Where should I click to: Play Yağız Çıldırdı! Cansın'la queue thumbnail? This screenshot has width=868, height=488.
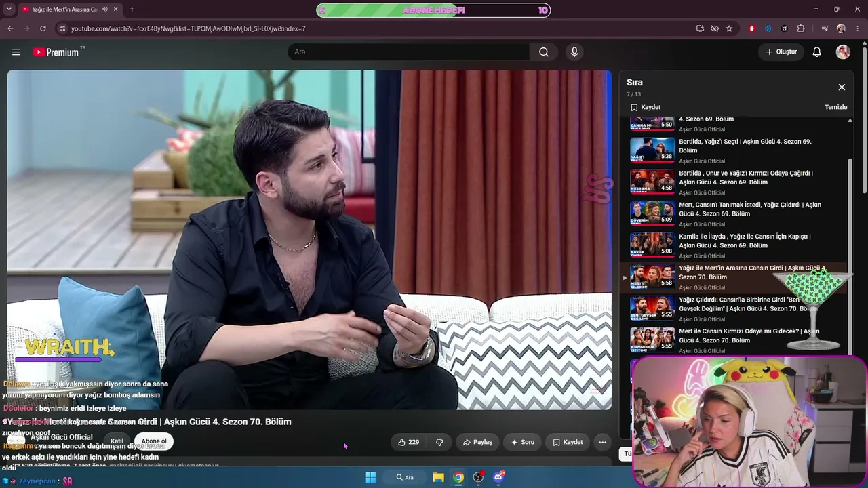click(652, 308)
